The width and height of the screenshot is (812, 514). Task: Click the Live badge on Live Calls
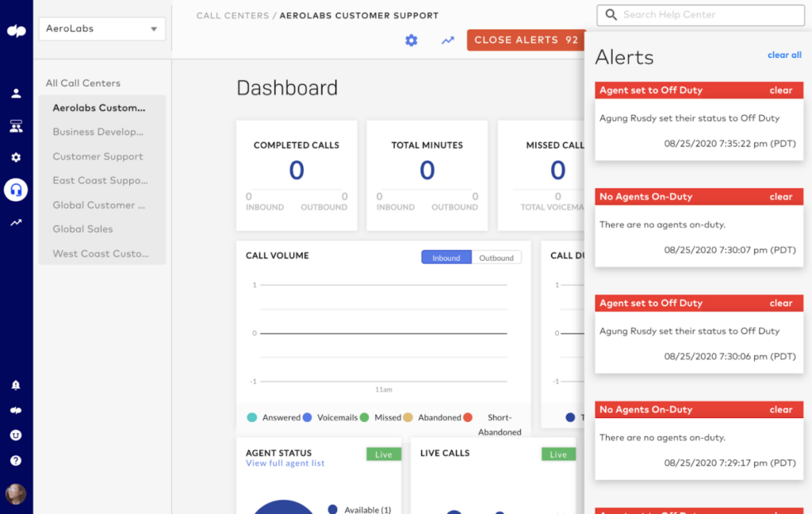(x=558, y=455)
